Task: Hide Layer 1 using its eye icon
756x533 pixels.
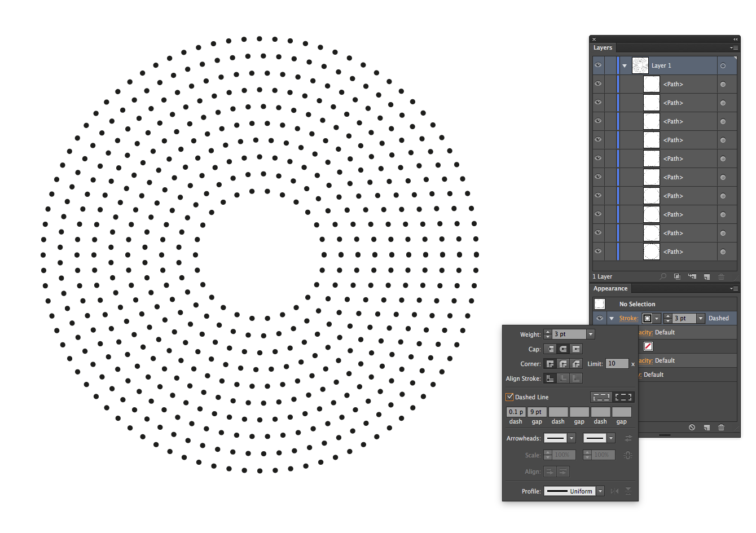Action: [598, 65]
